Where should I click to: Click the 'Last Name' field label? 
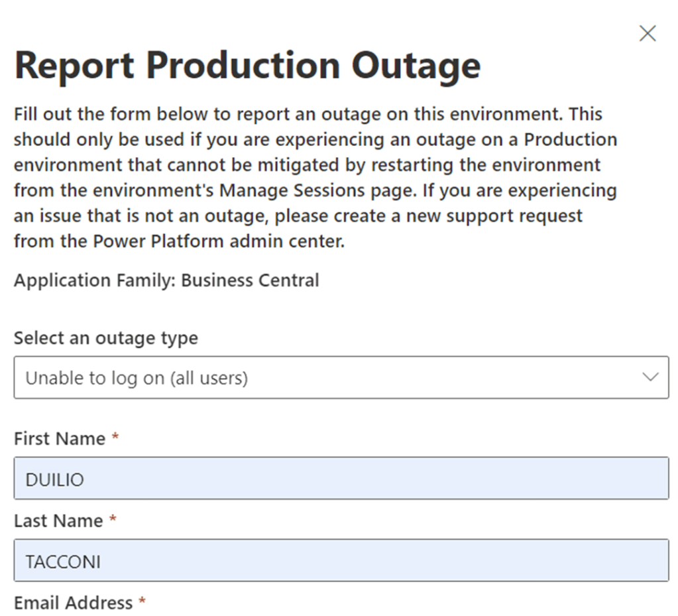click(58, 521)
